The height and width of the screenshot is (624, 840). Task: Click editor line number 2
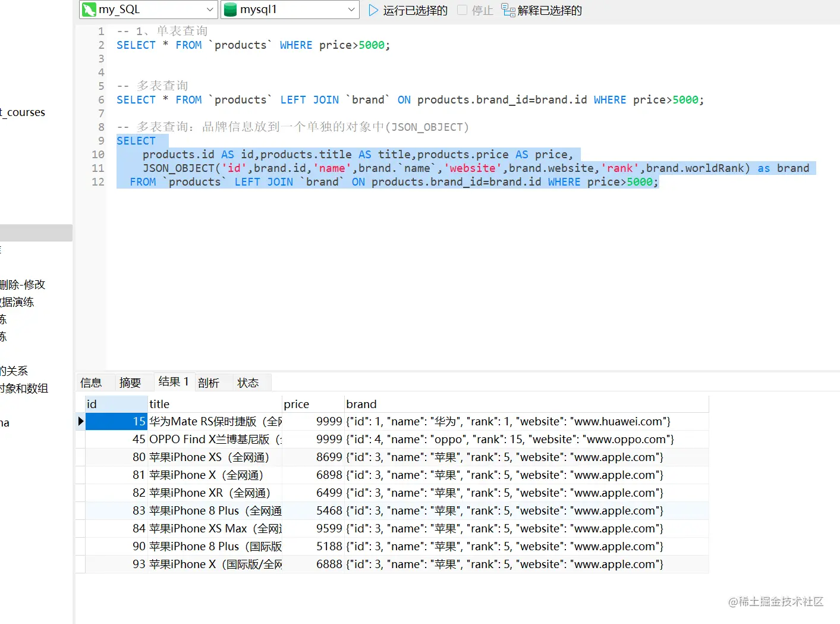point(101,45)
